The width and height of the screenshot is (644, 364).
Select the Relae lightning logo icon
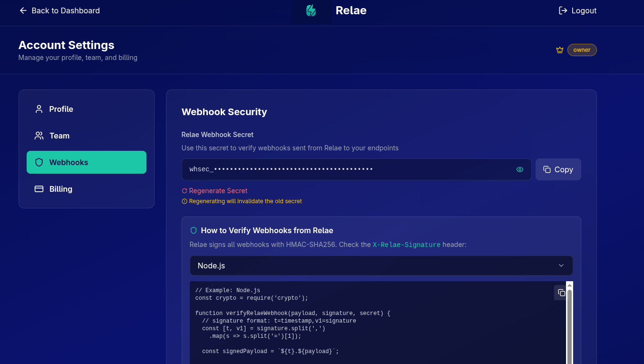pyautogui.click(x=312, y=10)
